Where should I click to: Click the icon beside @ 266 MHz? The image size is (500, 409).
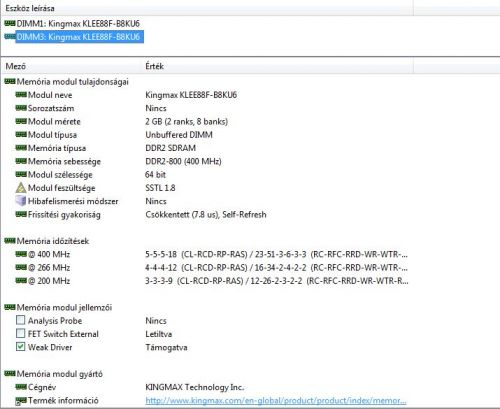[x=21, y=267]
